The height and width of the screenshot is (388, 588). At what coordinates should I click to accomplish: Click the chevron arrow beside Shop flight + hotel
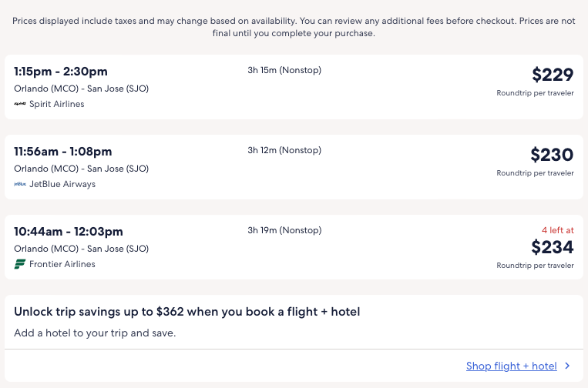[x=568, y=366]
